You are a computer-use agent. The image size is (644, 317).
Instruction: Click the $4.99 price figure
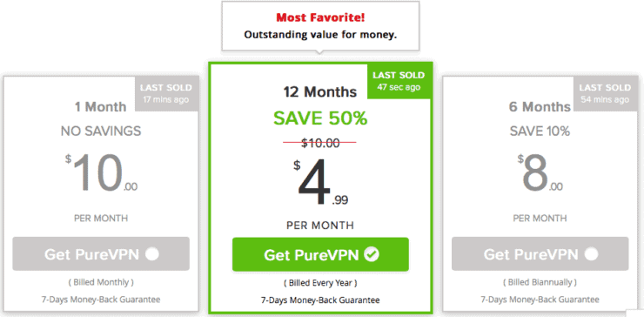coord(320,182)
